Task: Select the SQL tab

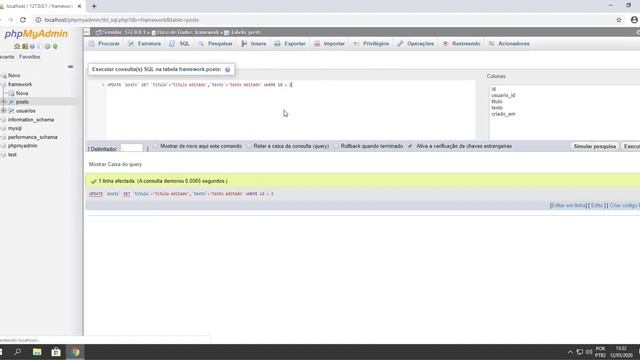Action: (180, 44)
